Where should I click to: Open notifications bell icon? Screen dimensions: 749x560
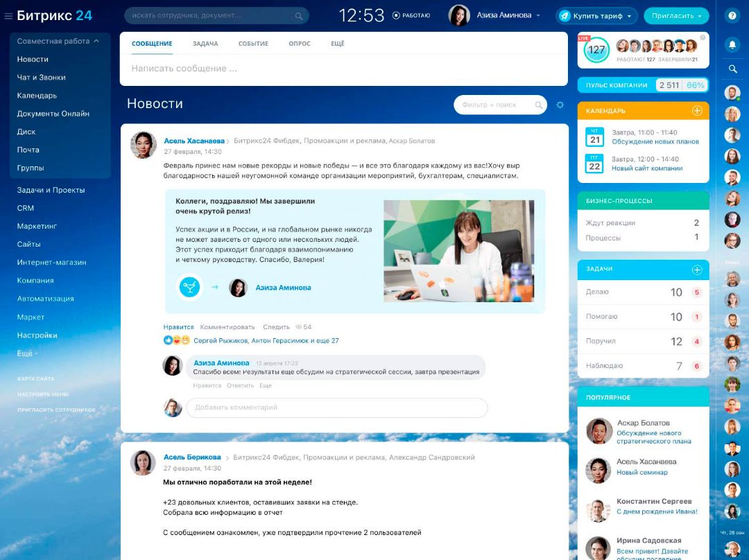tap(732, 44)
